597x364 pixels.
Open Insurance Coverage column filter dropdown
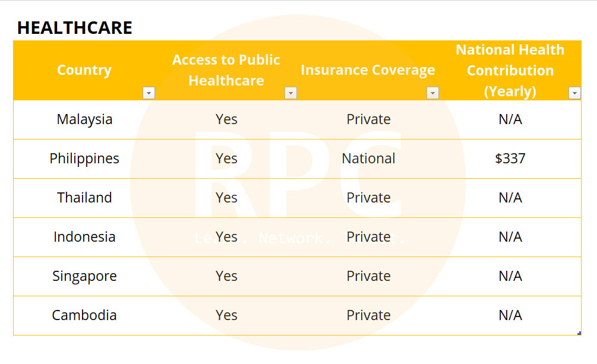(432, 93)
